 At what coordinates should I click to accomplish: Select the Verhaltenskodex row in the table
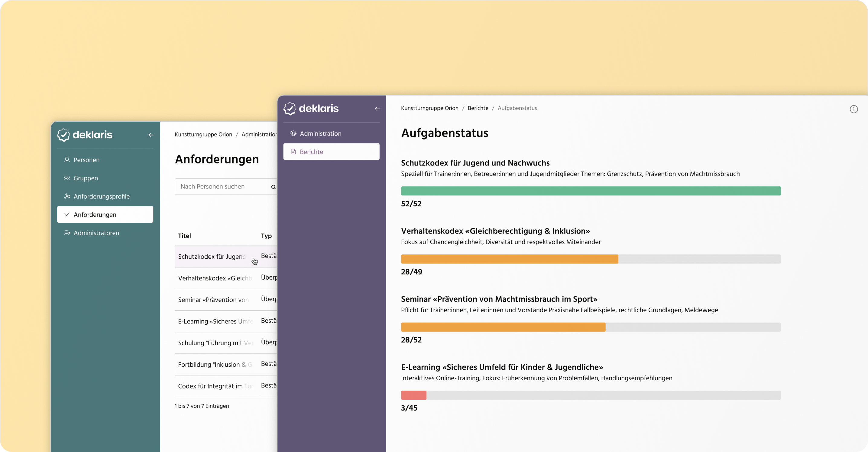pos(215,278)
